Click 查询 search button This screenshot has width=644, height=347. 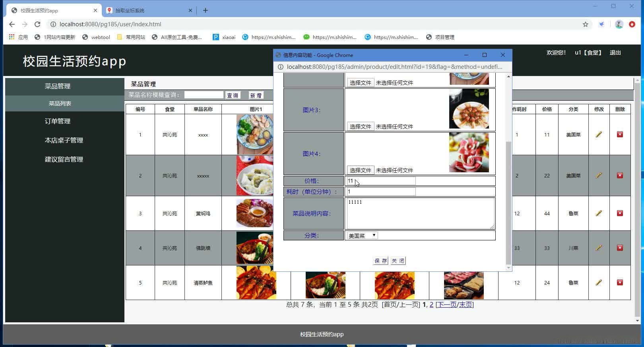[x=233, y=95]
